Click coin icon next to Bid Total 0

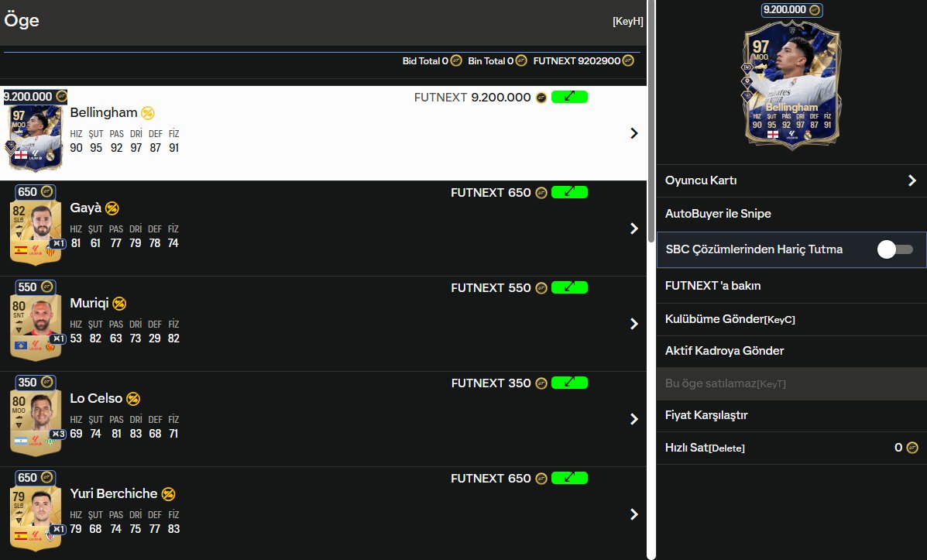(x=456, y=60)
